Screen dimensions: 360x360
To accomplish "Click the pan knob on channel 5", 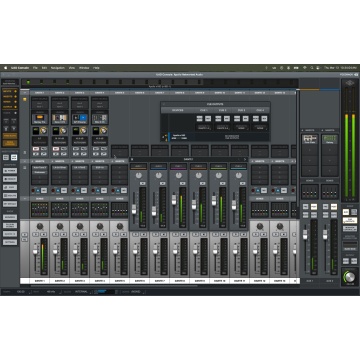I will [120, 226].
